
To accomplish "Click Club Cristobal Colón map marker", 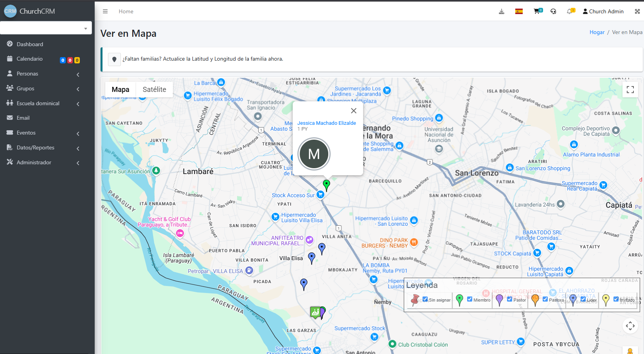I will (x=392, y=344).
